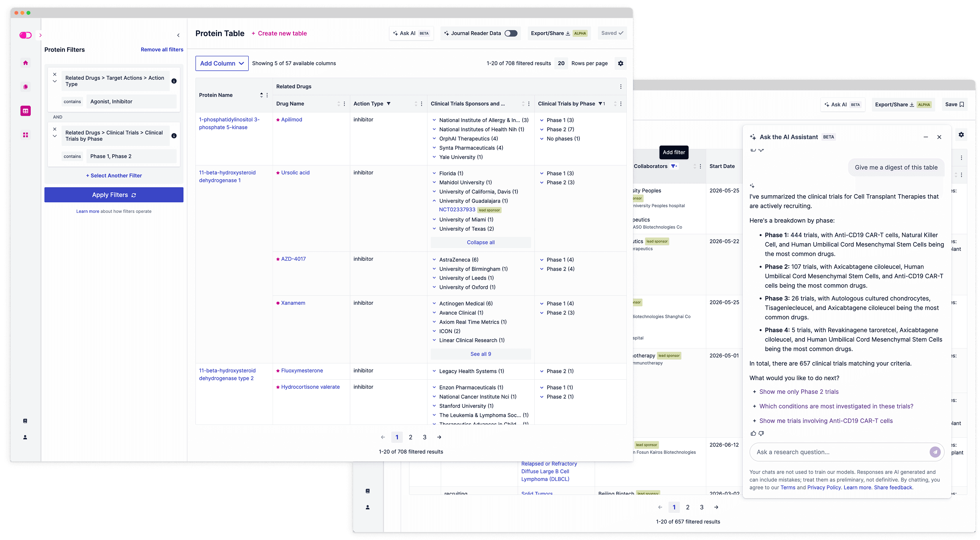Click Create new table

click(279, 33)
